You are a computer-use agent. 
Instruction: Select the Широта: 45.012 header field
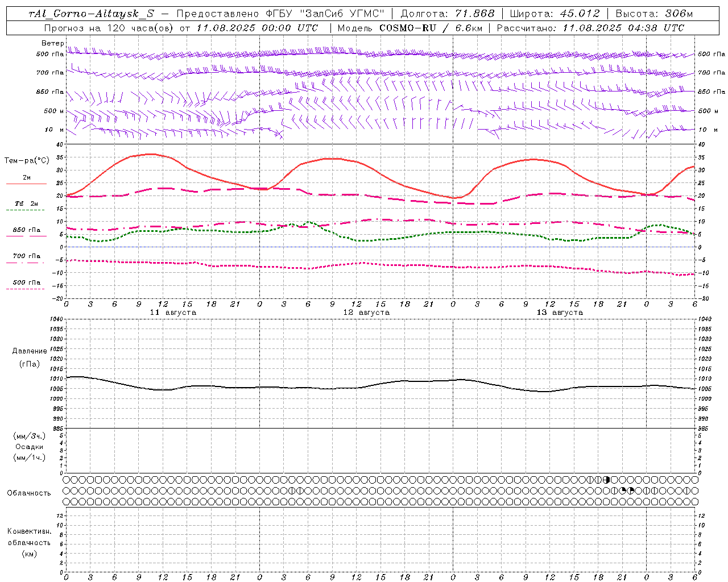(555, 14)
